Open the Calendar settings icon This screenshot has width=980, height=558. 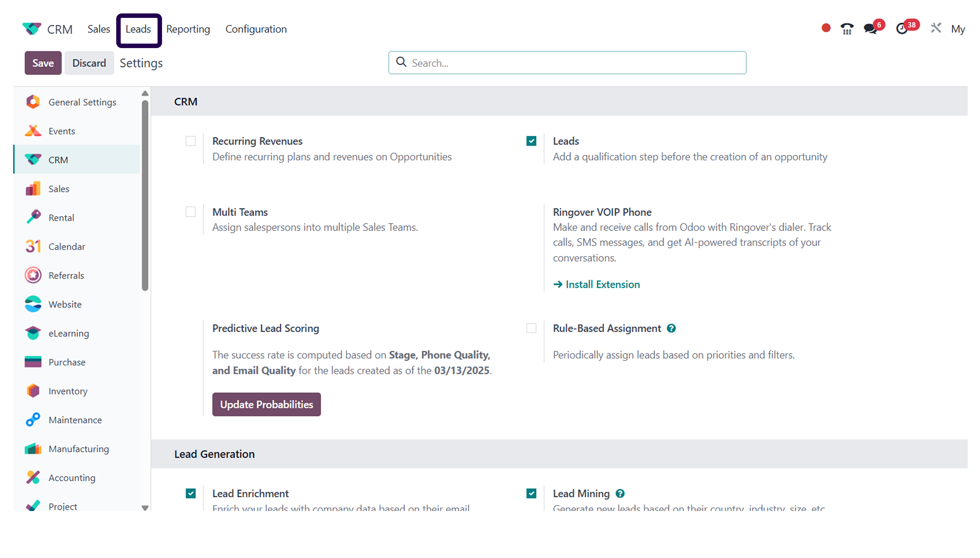[x=33, y=246]
